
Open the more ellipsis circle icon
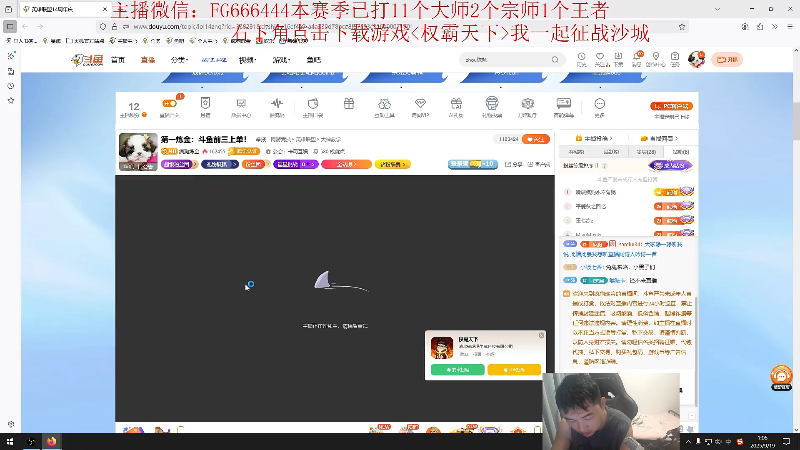599,104
